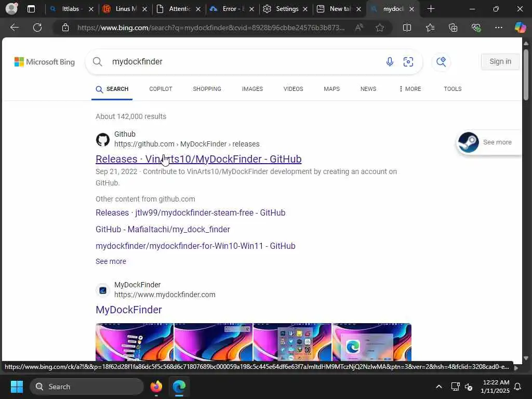The image size is (532, 399).
Task: Open the Edge icon screenshot thumbnail
Action: (371, 342)
